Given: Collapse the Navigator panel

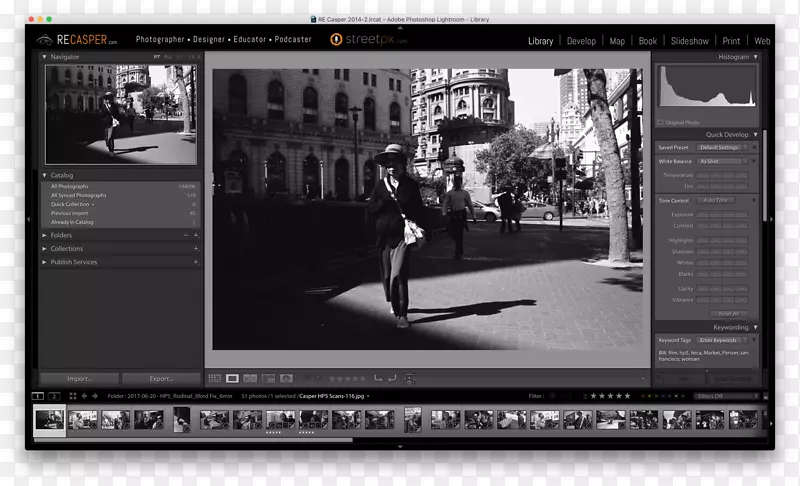Looking at the screenshot, I should [x=44, y=57].
